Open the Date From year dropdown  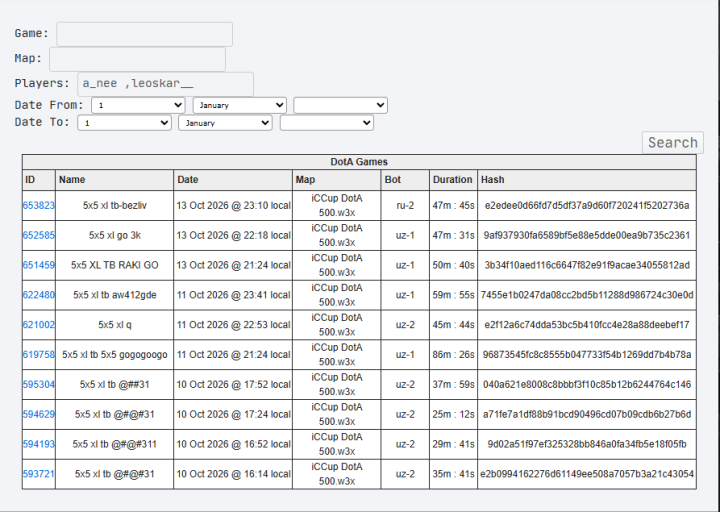[340, 105]
